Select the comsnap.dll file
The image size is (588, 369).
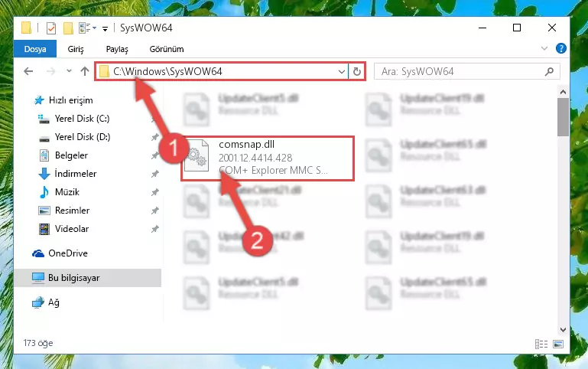[268, 158]
